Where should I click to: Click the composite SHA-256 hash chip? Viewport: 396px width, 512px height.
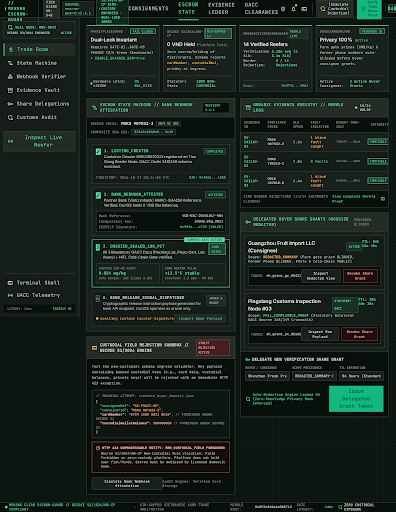[154, 132]
